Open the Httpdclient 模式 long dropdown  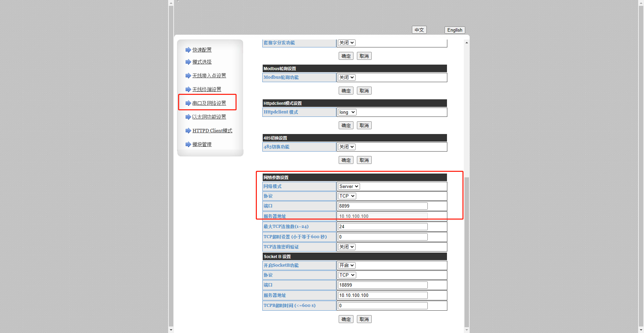[347, 112]
